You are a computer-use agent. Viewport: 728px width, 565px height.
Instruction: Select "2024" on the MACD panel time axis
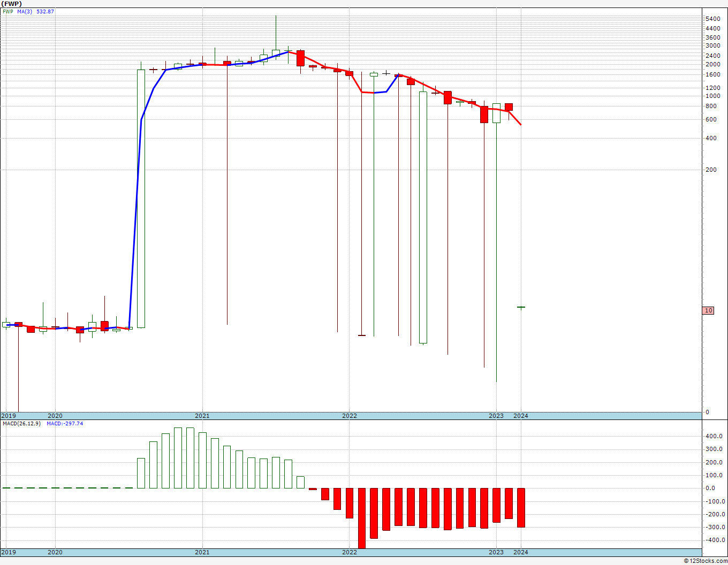pyautogui.click(x=521, y=552)
